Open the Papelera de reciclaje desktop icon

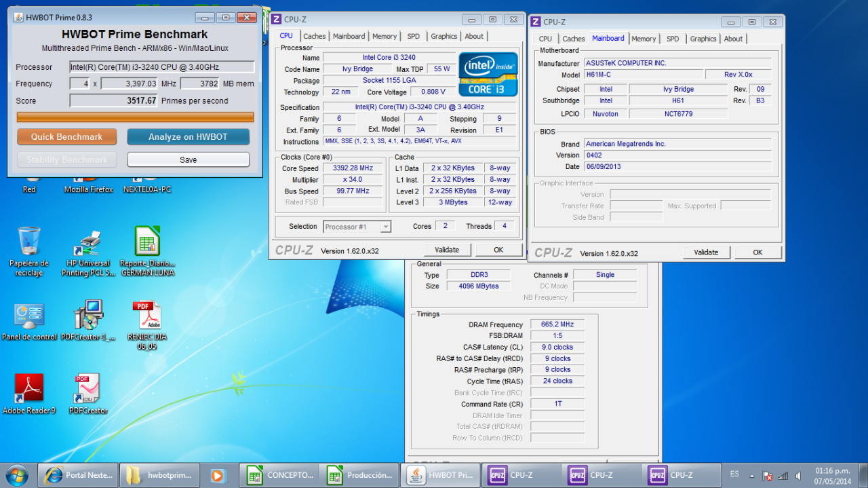[29, 251]
